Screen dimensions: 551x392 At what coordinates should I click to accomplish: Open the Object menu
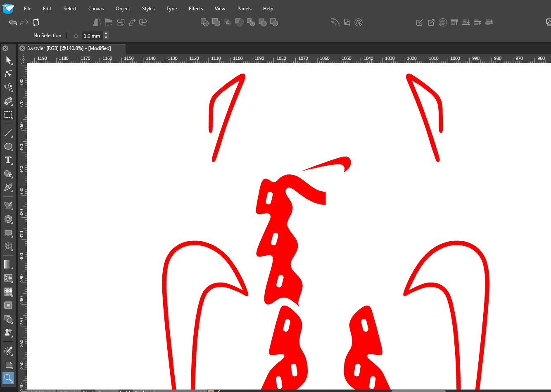click(123, 8)
